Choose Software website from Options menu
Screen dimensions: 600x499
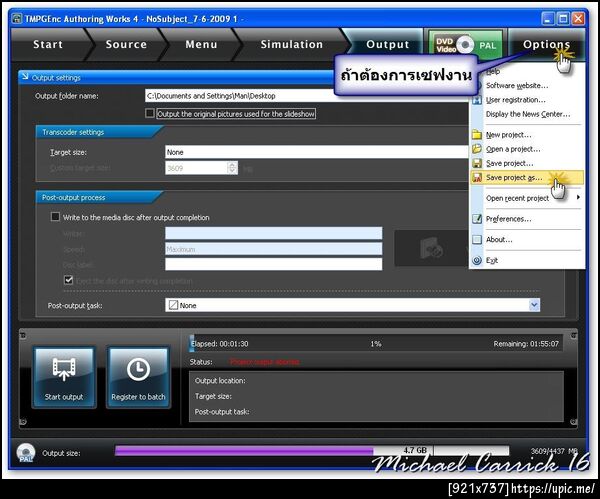tap(517, 86)
